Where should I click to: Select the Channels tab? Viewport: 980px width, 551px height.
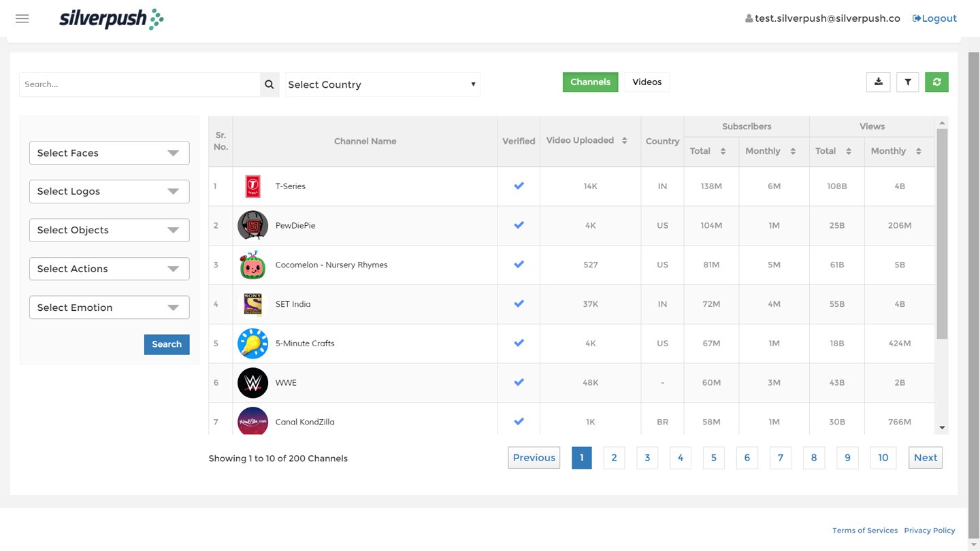click(x=590, y=82)
